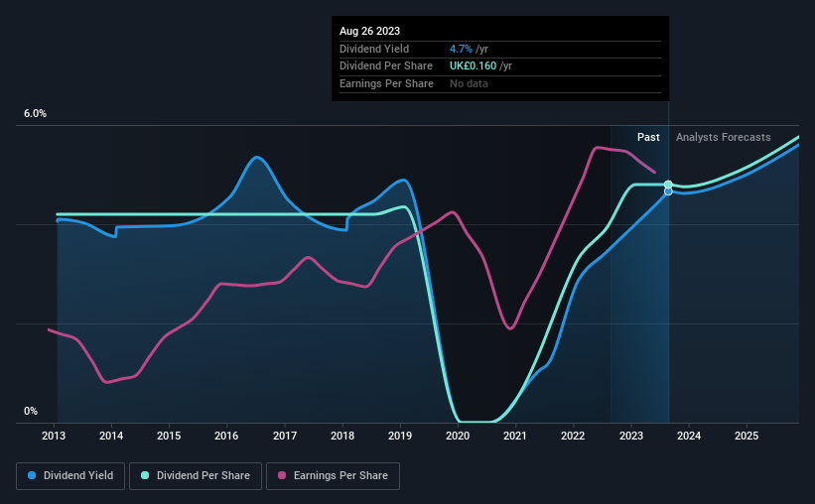Screen dimensions: 815x504
Task: Click the 2017 x-axis label
Action: pyautogui.click(x=285, y=436)
